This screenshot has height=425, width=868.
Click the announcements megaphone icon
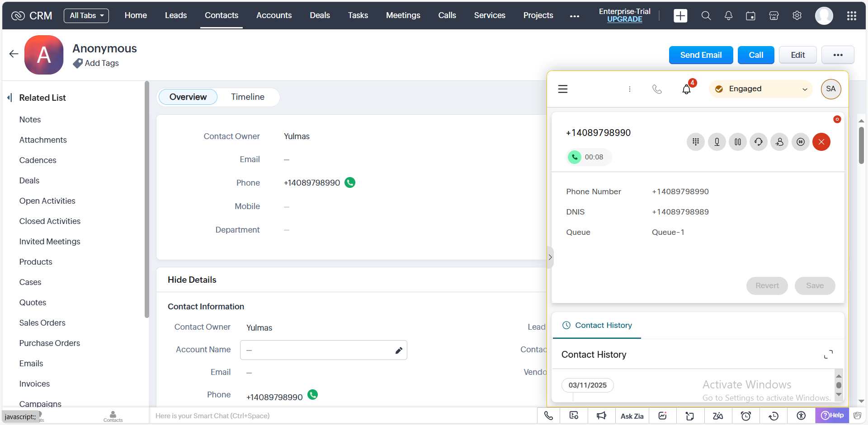pos(601,416)
